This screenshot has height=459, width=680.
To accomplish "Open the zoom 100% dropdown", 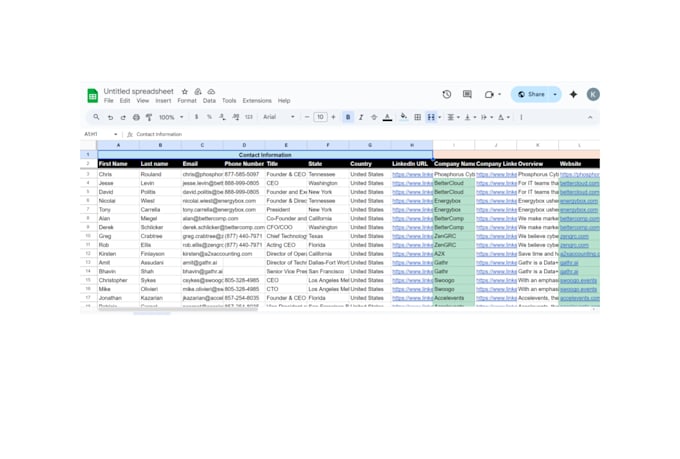I will point(171,117).
